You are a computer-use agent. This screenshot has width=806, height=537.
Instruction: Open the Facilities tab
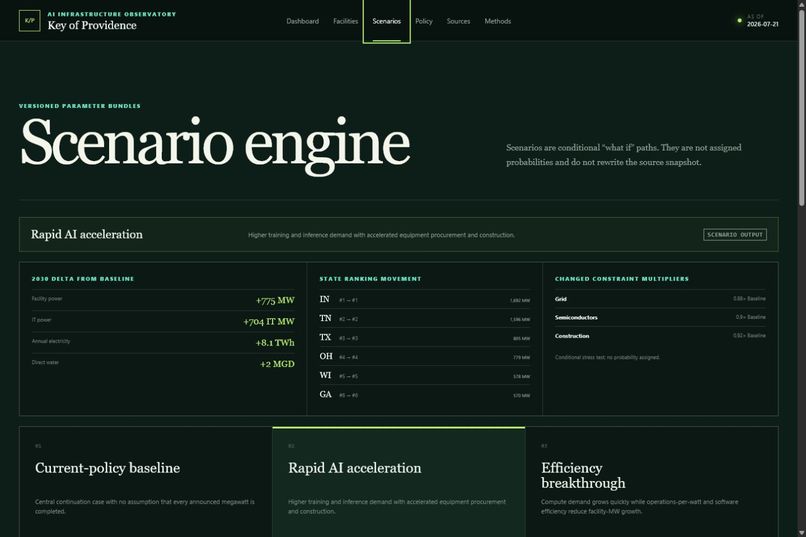tap(345, 21)
